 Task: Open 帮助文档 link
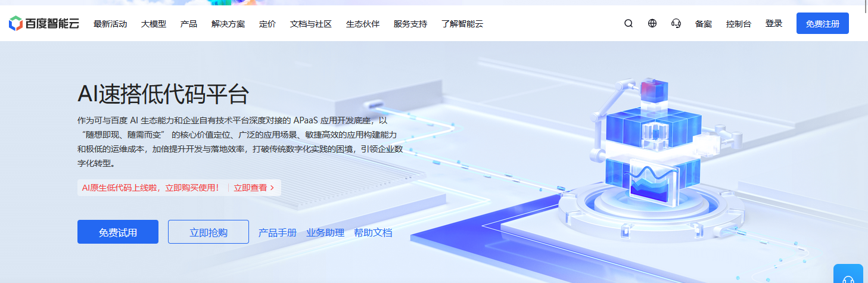pos(373,232)
